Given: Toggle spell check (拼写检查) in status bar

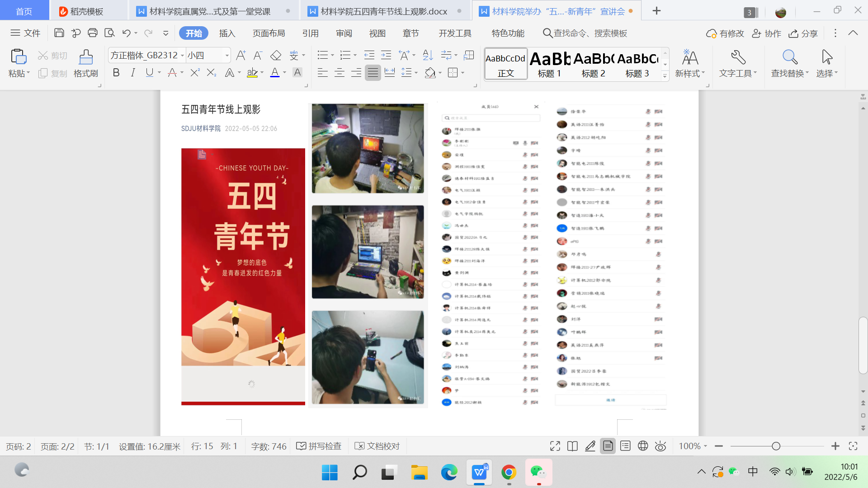Looking at the screenshot, I should [319, 446].
